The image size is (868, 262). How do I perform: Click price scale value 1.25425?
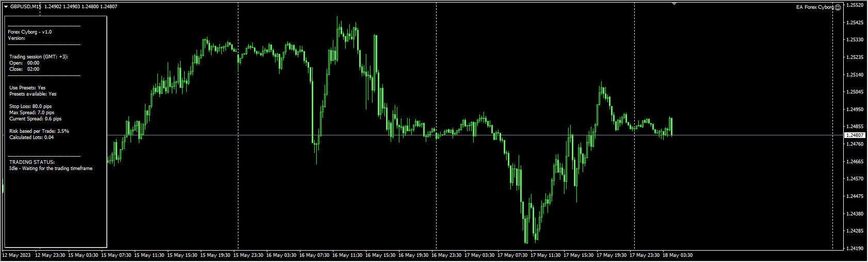click(x=856, y=23)
